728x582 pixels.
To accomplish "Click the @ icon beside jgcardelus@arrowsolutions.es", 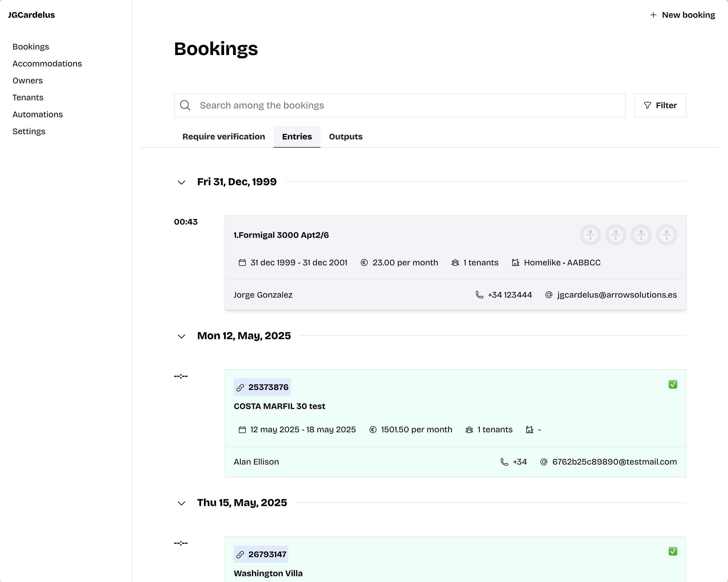I will 549,295.
